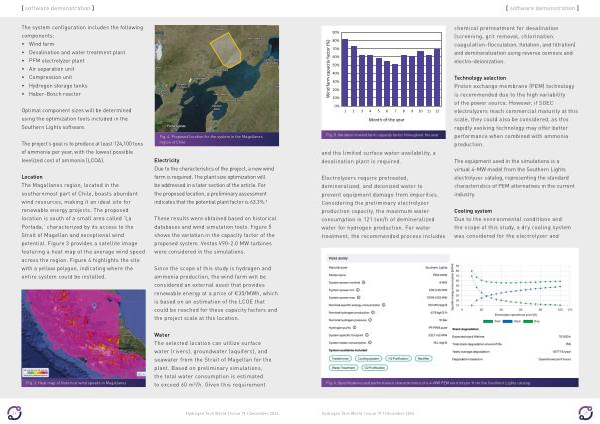
Task: Click the 'Air separation unit' bullet item
Action: point(51,69)
